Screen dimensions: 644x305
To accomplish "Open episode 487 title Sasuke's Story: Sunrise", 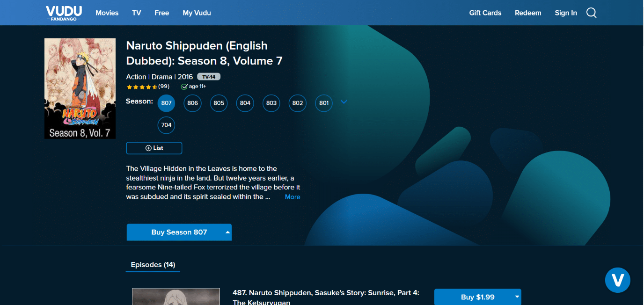I will (x=326, y=298).
